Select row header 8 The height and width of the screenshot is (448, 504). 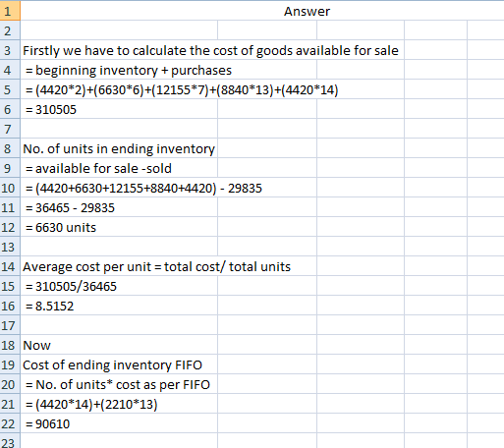pos(10,148)
